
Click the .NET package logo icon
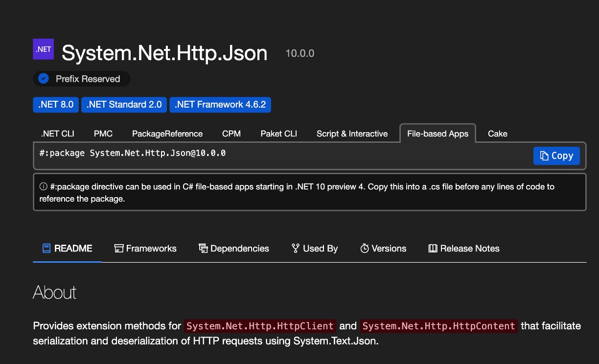tap(43, 49)
